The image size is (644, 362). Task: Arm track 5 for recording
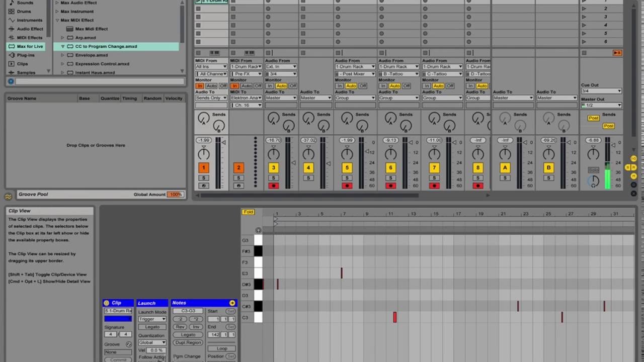pos(347,186)
